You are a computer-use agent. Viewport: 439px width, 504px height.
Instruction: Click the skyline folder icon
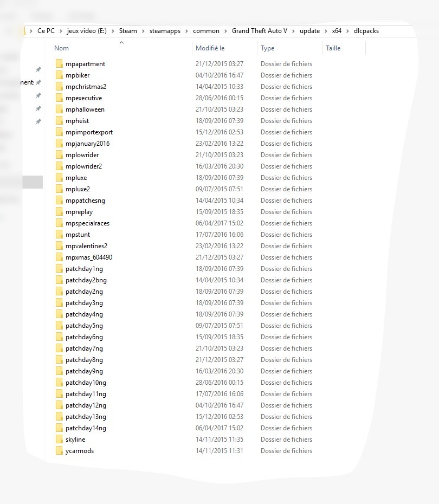tap(59, 439)
